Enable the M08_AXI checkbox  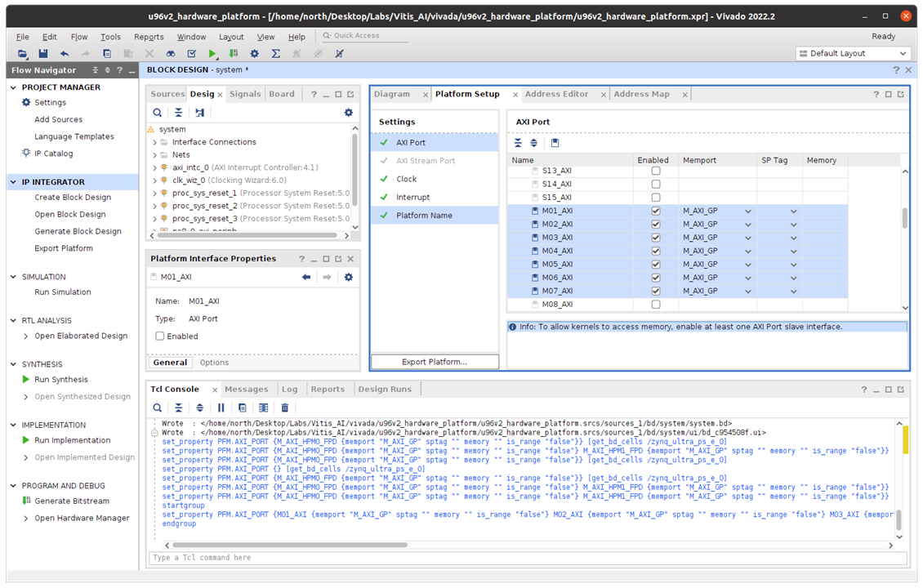click(656, 305)
